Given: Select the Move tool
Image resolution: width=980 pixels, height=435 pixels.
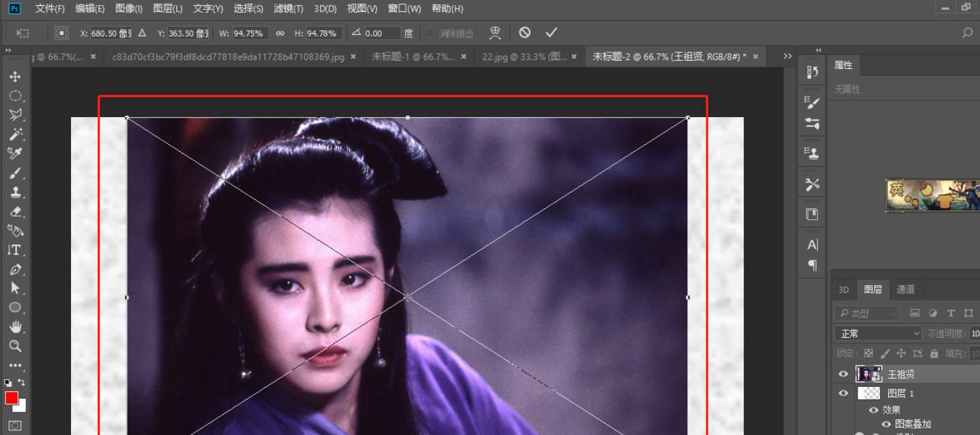Looking at the screenshot, I should 15,76.
